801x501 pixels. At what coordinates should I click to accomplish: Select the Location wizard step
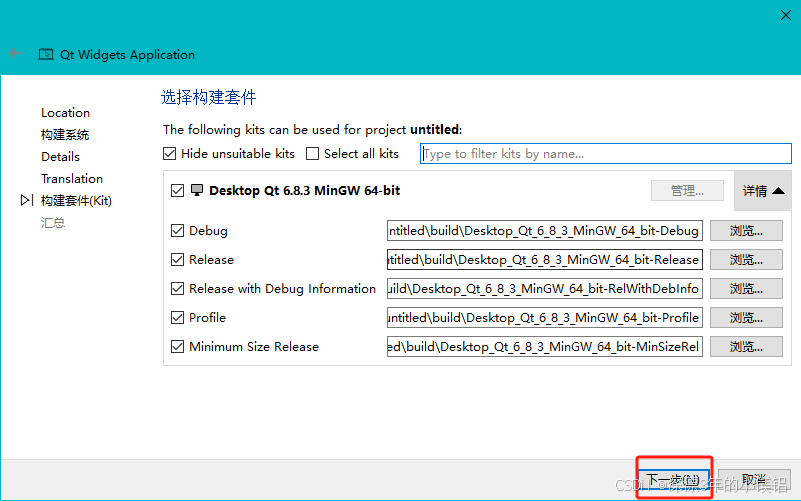click(65, 112)
